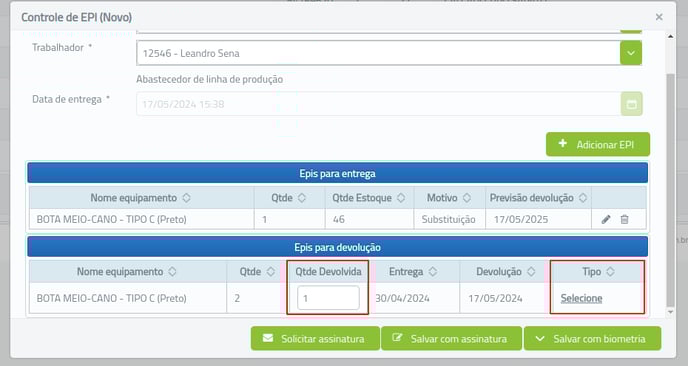Select BOTA MEIO-CANO row in Epis para entrega
Image resolution: width=688 pixels, height=366 pixels.
[x=337, y=219]
